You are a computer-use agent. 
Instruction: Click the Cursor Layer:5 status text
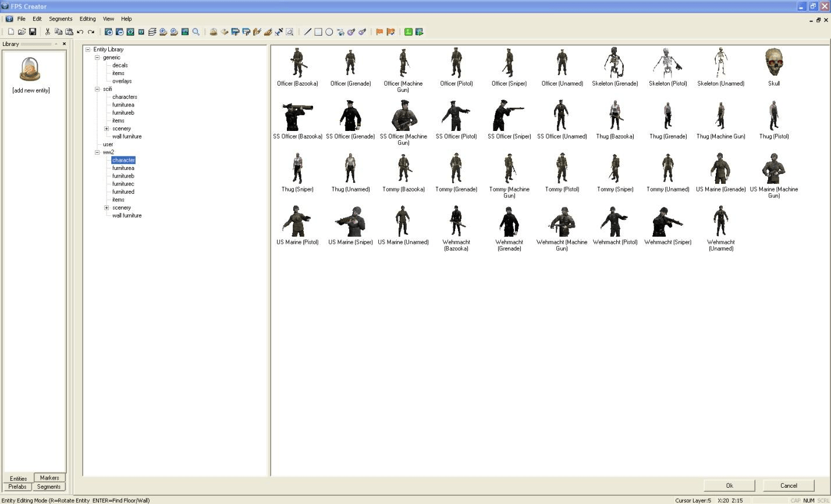693,501
